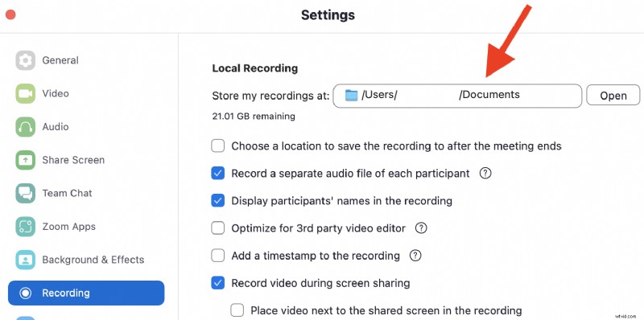Click the Video camera icon

click(x=26, y=93)
